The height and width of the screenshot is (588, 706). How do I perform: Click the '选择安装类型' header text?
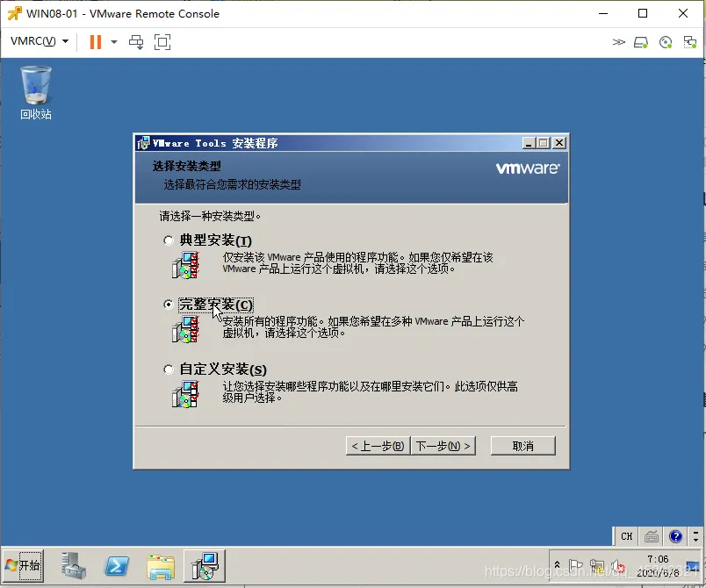point(186,166)
